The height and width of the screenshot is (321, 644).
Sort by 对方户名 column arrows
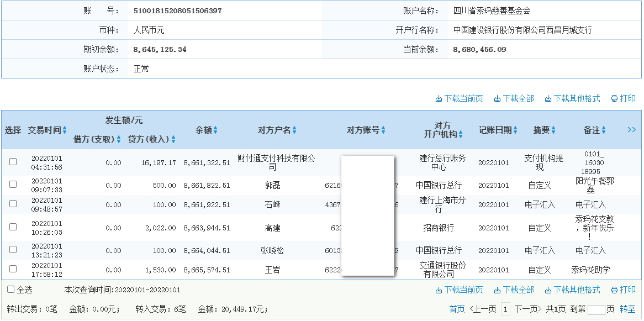(x=294, y=130)
